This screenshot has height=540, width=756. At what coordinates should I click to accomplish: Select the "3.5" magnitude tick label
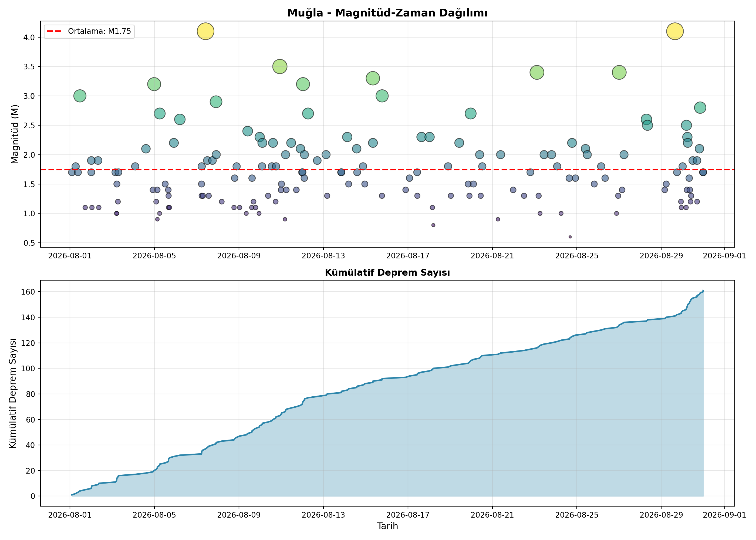click(29, 66)
